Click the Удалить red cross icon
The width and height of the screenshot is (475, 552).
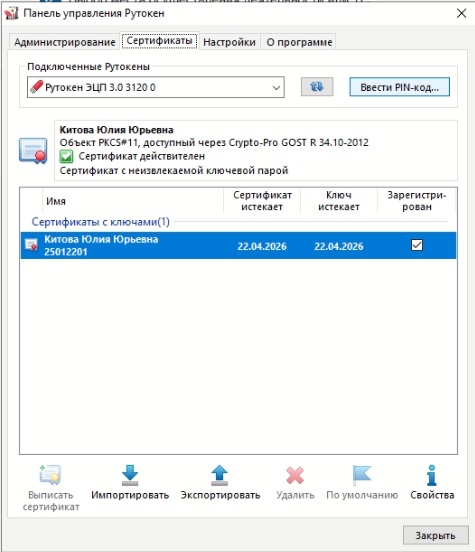295,475
